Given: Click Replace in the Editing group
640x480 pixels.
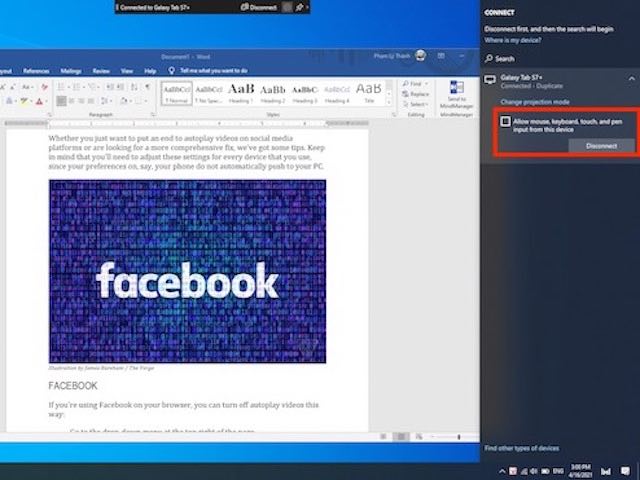Looking at the screenshot, I should [415, 94].
